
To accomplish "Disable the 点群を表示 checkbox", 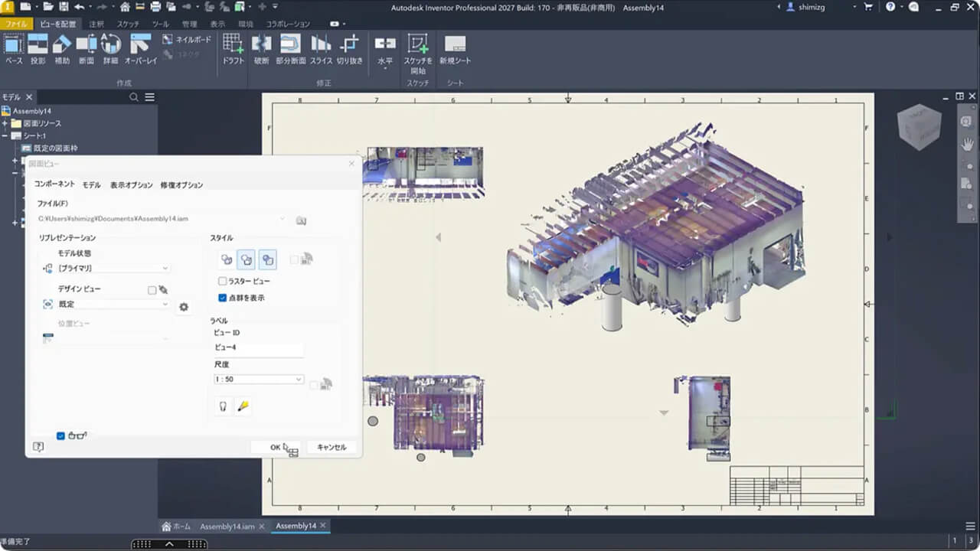I will pos(222,298).
